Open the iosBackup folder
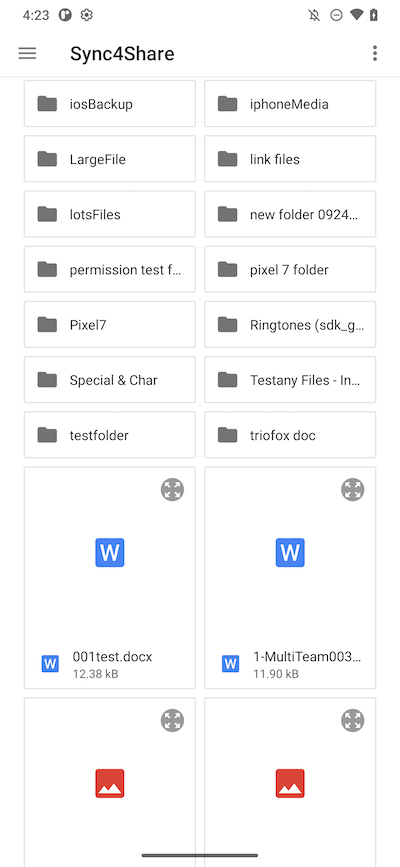The height and width of the screenshot is (867, 400). tap(110, 103)
